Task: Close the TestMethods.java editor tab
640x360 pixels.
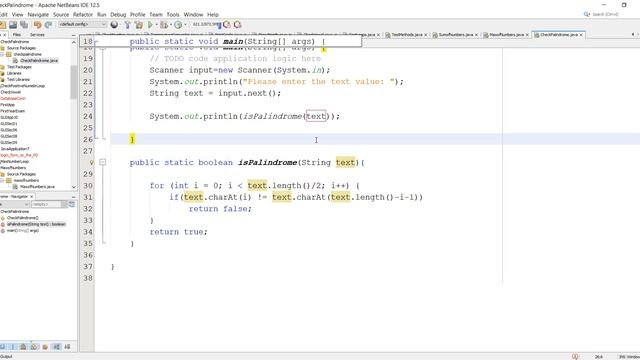Action: click(426, 35)
